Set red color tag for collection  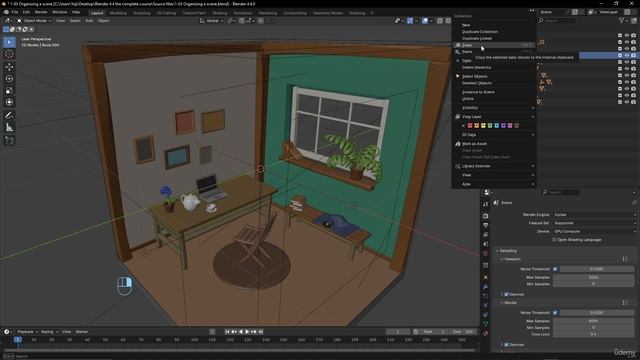[x=470, y=126]
